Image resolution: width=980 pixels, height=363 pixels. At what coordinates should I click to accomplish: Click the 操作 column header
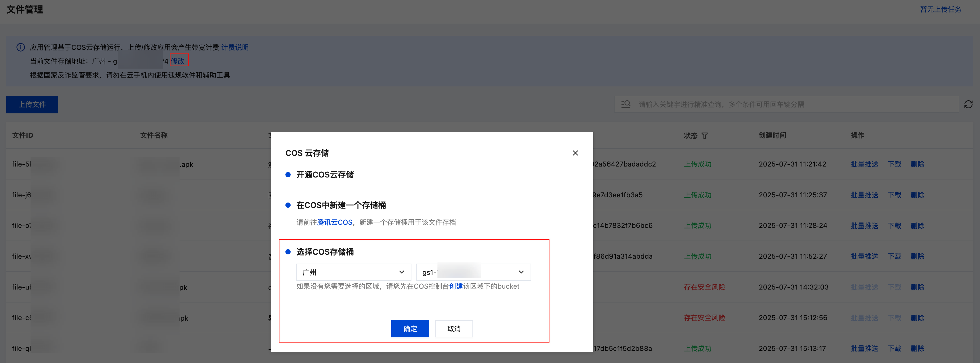pos(857,135)
